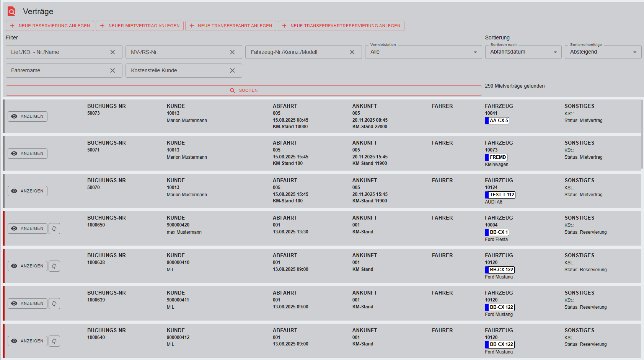Show booking 50073 via Anzeigen
This screenshot has width=644, height=360.
[28, 116]
